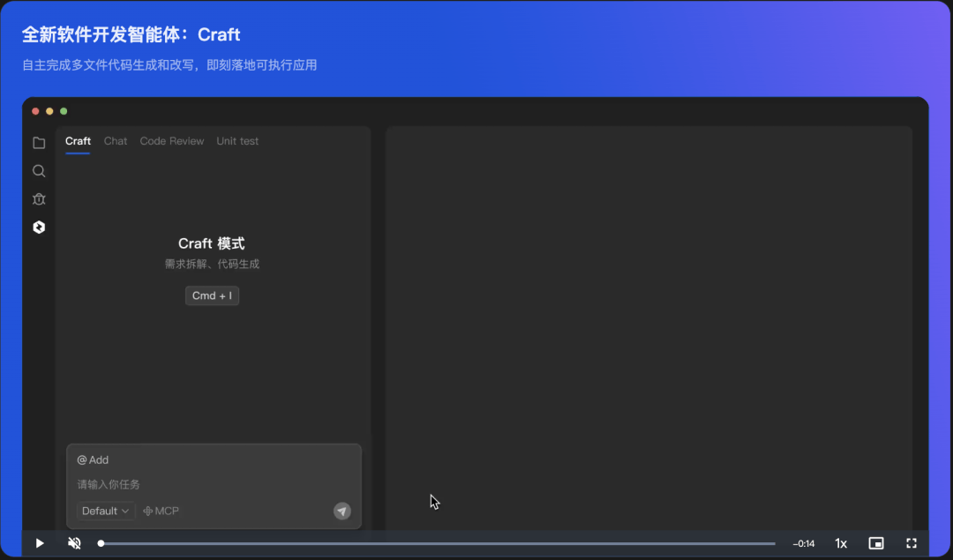Viewport: 953px width, 560px height.
Task: Play the video
Action: (x=40, y=543)
